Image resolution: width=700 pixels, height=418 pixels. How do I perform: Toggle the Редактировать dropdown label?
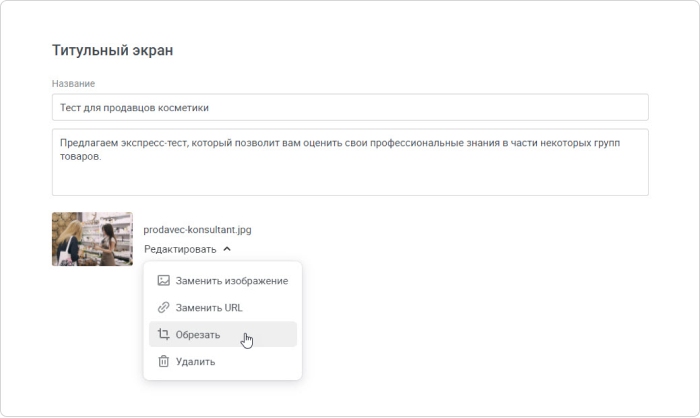point(180,249)
